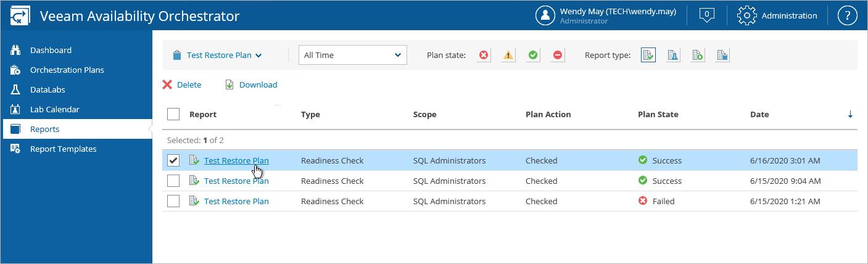Screen dimensions: 868x264
Task: Click report icon of 6/15/2020 1:21 AM row
Action: [x=194, y=201]
